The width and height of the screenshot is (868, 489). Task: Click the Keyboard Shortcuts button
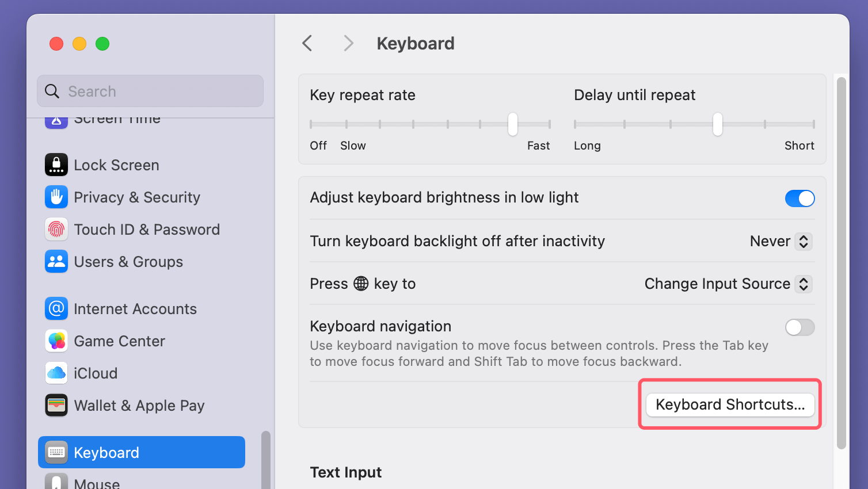pyautogui.click(x=729, y=404)
